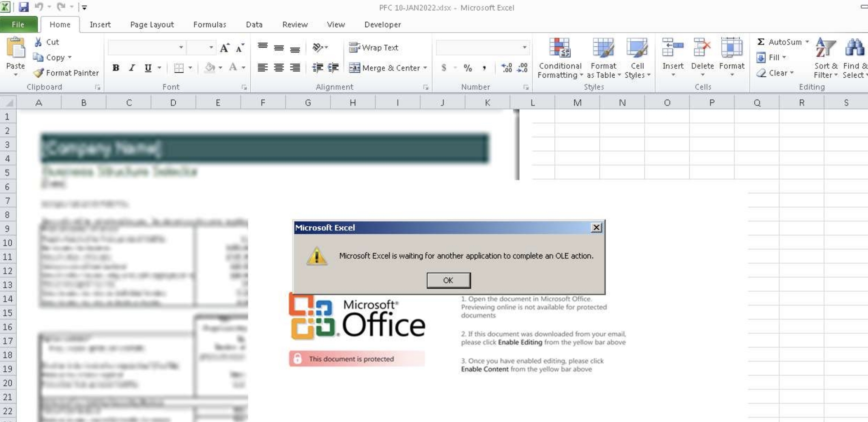Switch to the Formulas tab
The height and width of the screenshot is (422, 868).
pyautogui.click(x=210, y=24)
